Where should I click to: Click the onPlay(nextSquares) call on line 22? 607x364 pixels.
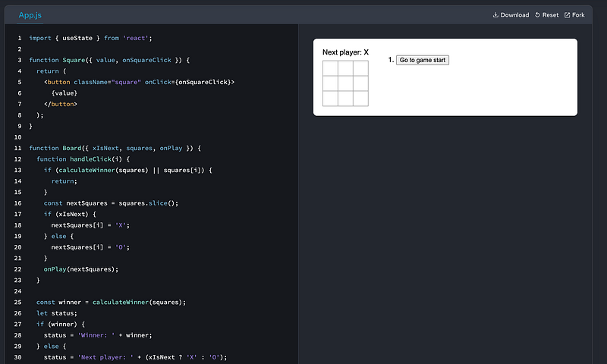click(x=81, y=268)
